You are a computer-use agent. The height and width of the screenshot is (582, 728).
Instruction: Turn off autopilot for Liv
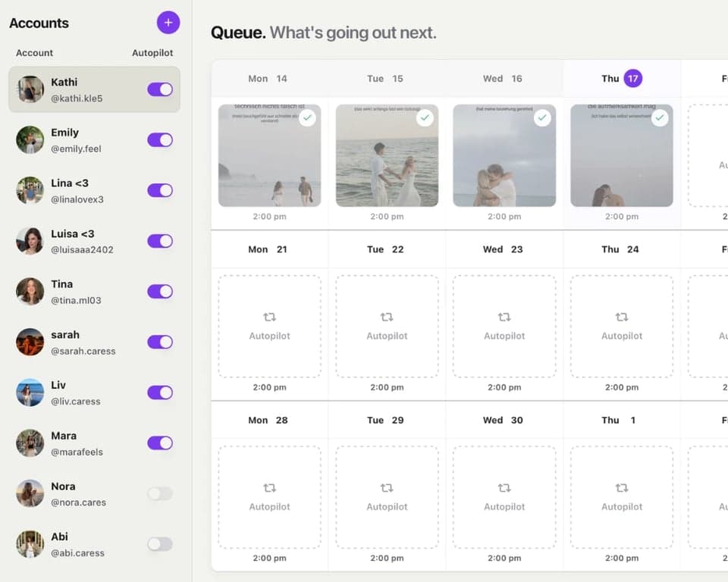click(160, 393)
